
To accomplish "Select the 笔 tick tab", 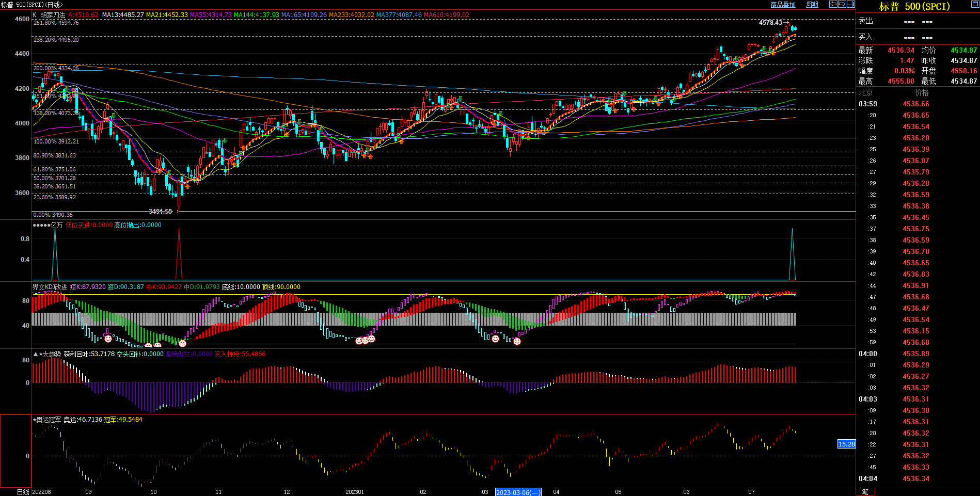I will pyautogui.click(x=865, y=492).
